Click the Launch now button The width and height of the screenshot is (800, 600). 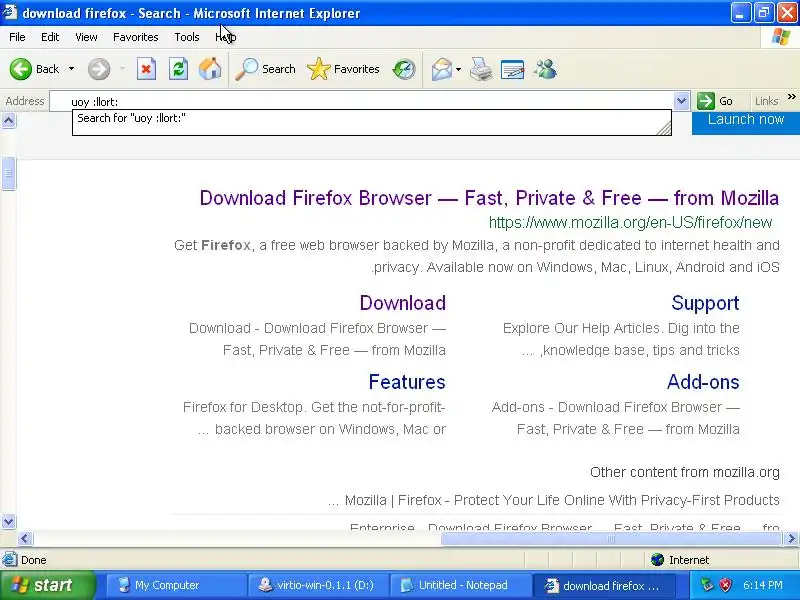(x=745, y=122)
